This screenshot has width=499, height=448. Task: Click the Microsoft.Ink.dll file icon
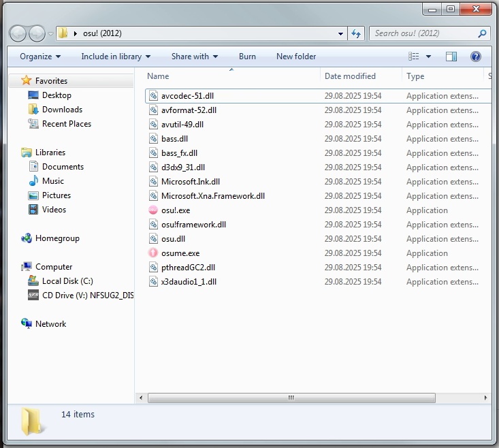[153, 182]
